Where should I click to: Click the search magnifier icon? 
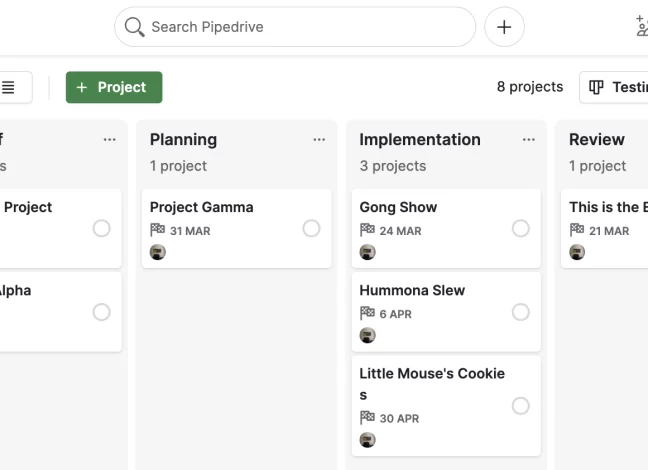pos(134,27)
